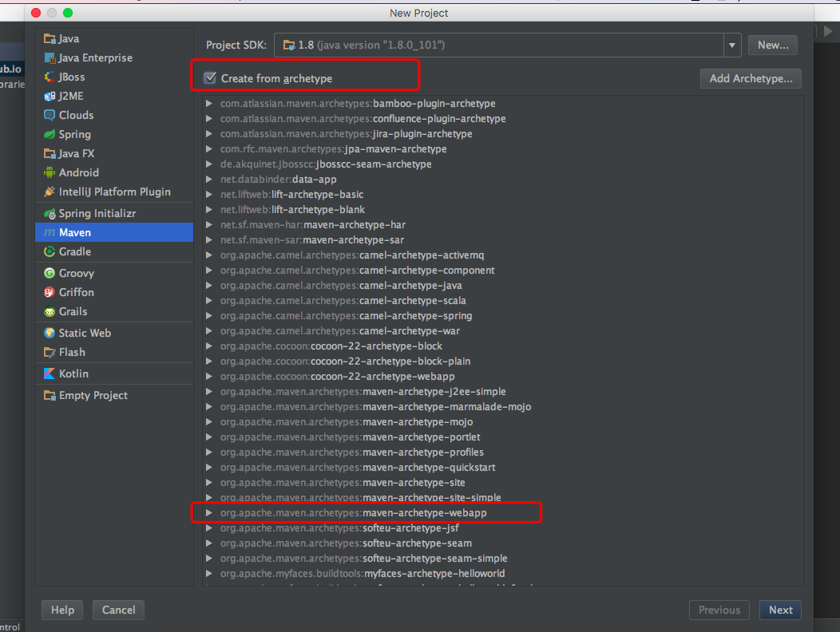Expand the cocoon-22-archetype-webapp node
Image resolution: width=840 pixels, height=632 pixels.
tap(209, 377)
